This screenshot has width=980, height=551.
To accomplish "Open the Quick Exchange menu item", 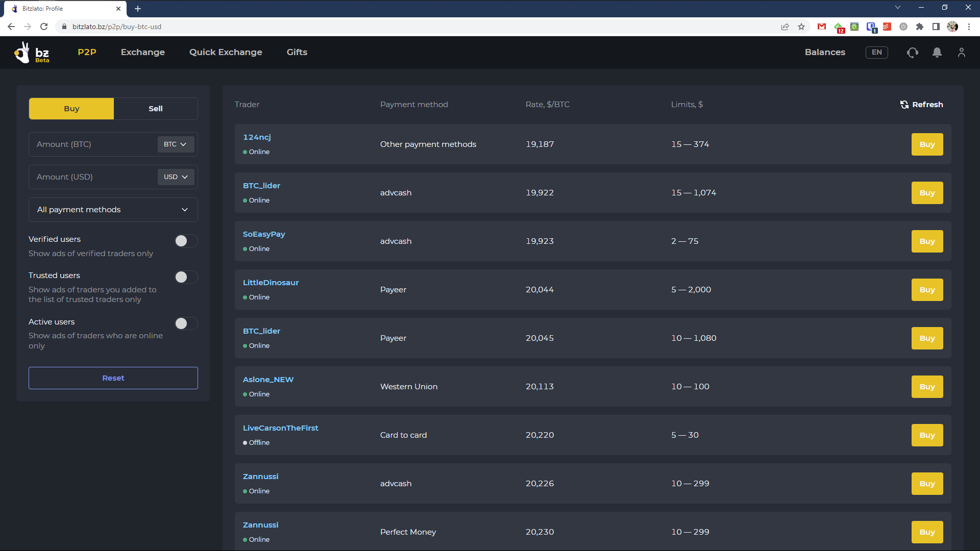I will click(225, 52).
